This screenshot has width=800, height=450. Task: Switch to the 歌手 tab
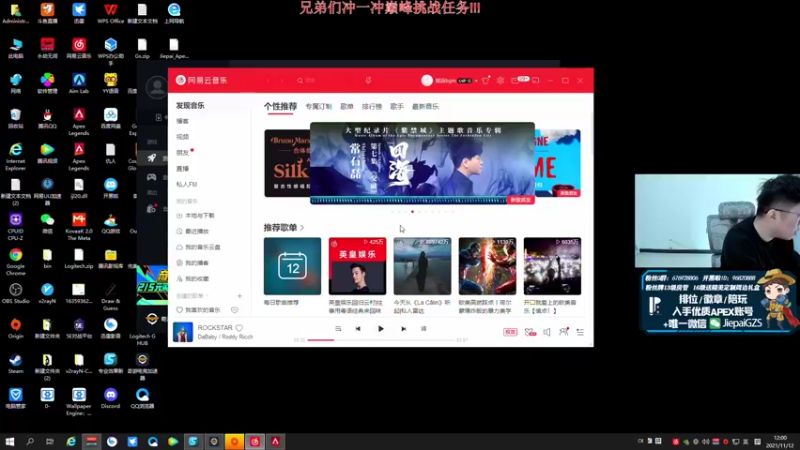pos(397,106)
